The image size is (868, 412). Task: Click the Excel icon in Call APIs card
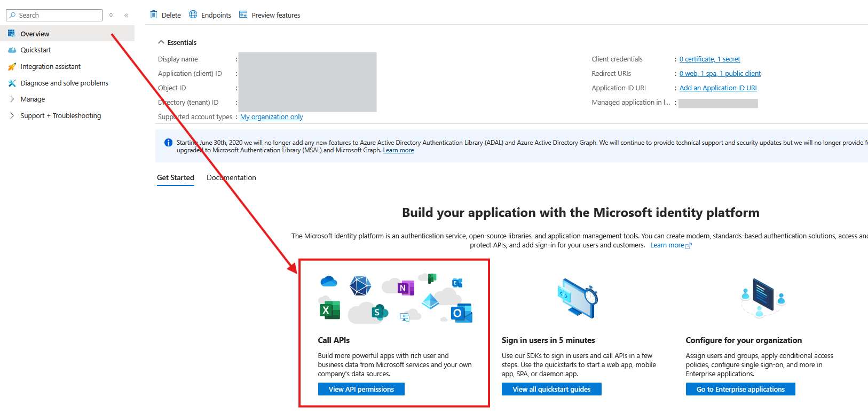click(x=329, y=310)
